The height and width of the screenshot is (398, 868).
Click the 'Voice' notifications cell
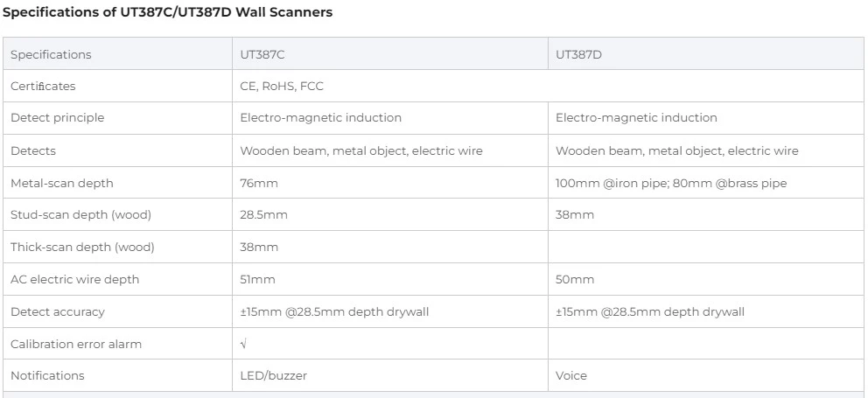pyautogui.click(x=571, y=375)
